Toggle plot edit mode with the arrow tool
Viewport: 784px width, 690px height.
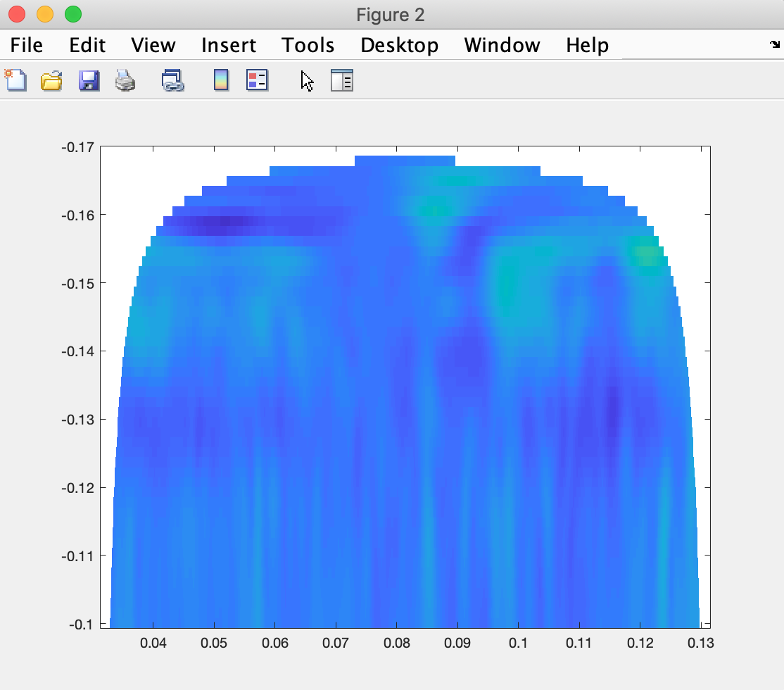306,81
